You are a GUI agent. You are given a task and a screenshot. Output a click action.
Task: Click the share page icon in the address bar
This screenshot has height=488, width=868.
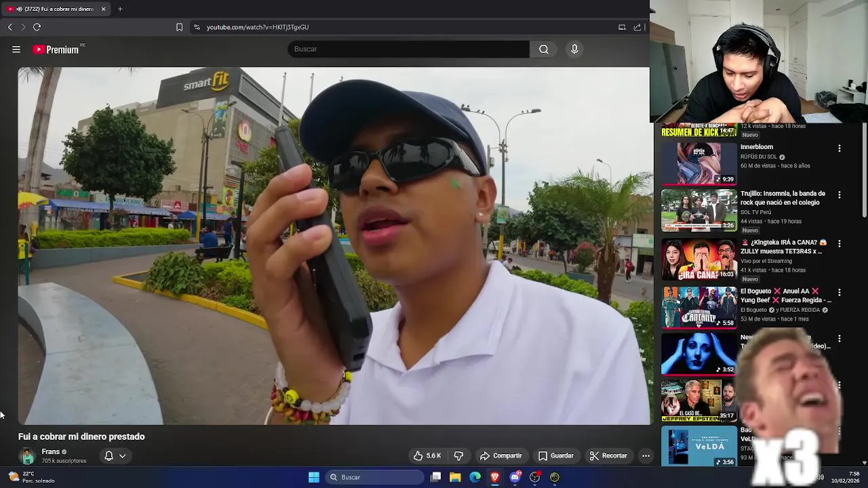point(637,27)
